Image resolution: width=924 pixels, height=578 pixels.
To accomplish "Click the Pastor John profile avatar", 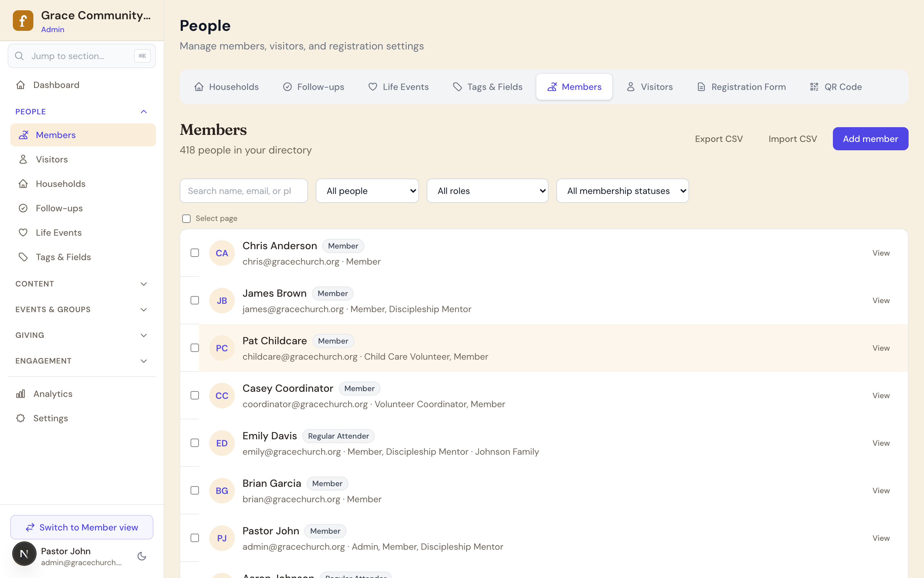I will click(x=24, y=554).
